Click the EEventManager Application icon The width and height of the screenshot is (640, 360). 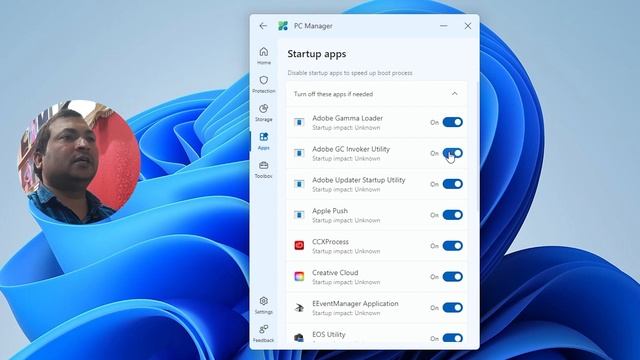click(x=299, y=308)
